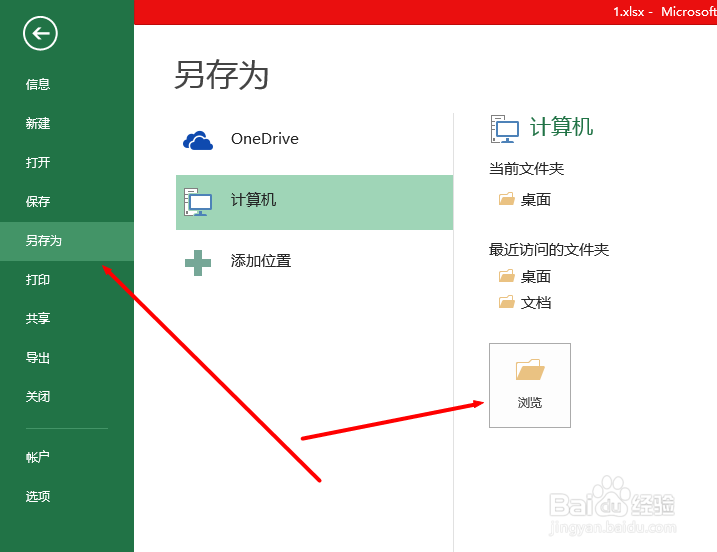Select the OneDrive location label
Image resolution: width=717 pixels, height=552 pixels.
(x=265, y=139)
